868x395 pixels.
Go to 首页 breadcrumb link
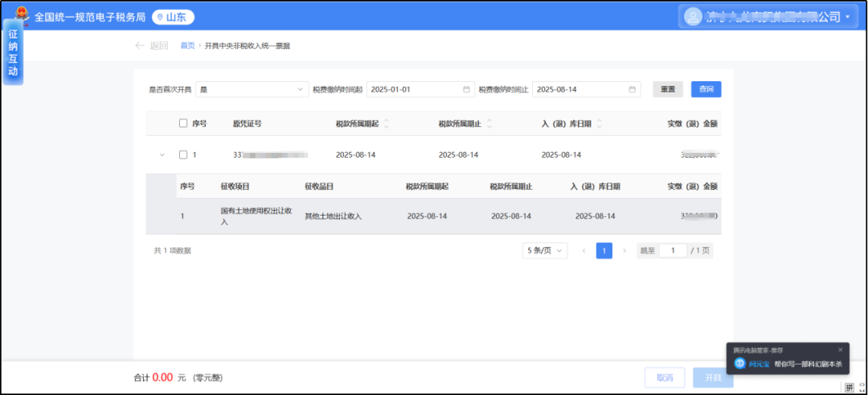[187, 46]
